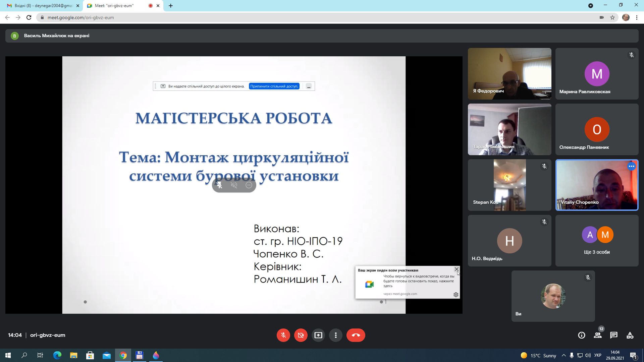Open options on Vitaliy Chopenko tile
644x362 pixels.
(631, 166)
